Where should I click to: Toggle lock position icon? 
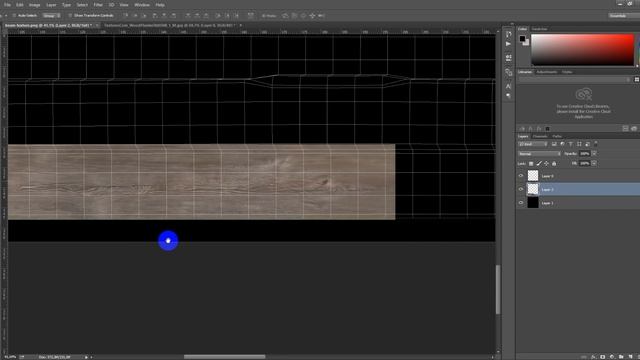(547, 164)
